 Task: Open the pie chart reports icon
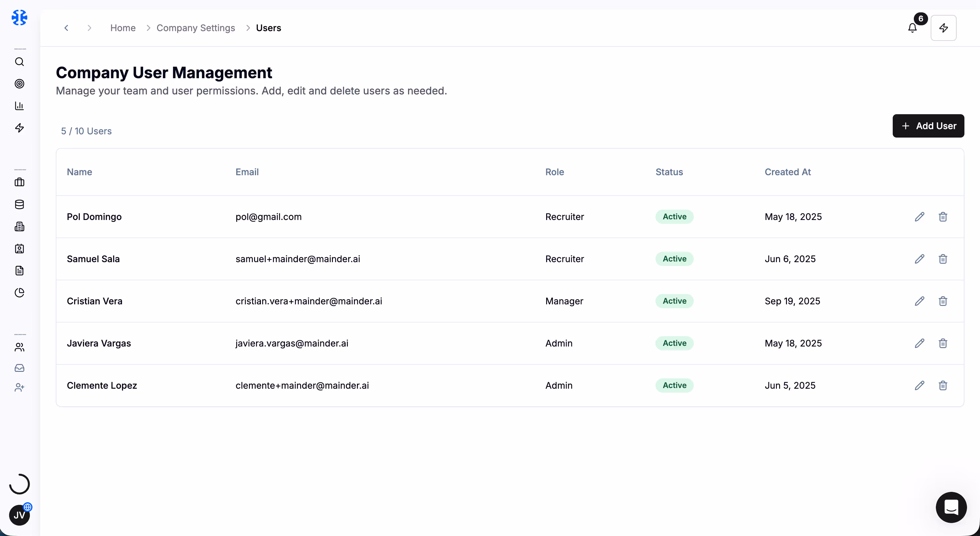tap(19, 293)
